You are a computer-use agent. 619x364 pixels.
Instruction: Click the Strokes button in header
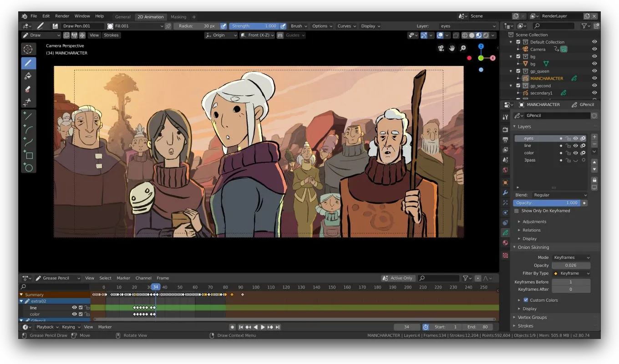click(111, 35)
